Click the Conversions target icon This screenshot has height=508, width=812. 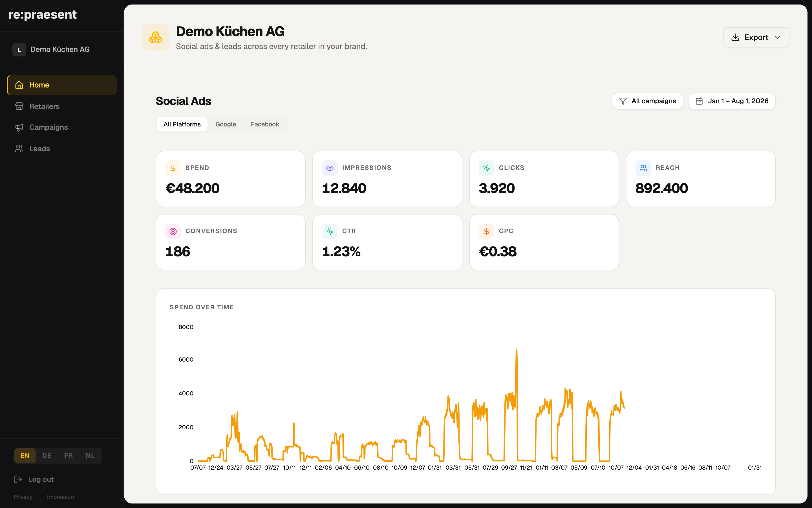tap(173, 231)
